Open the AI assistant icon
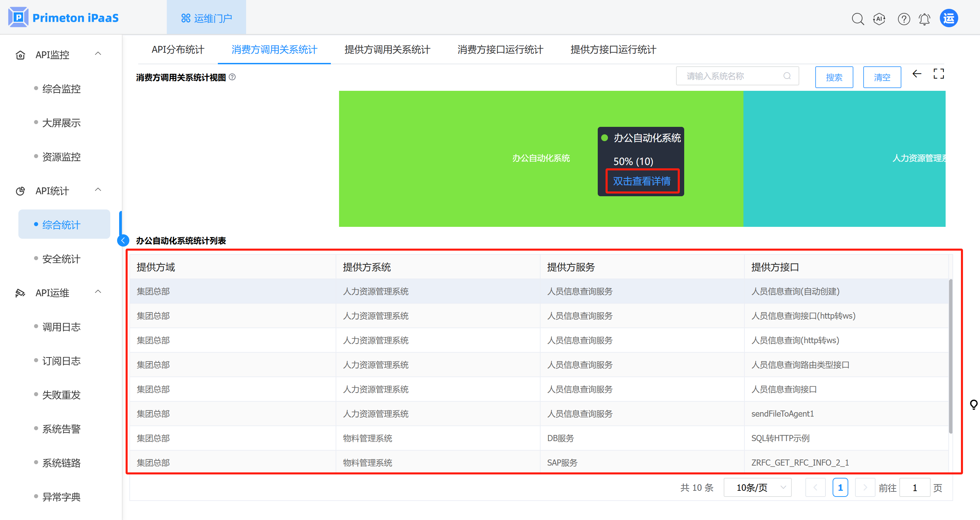This screenshot has height=520, width=980. click(x=879, y=18)
